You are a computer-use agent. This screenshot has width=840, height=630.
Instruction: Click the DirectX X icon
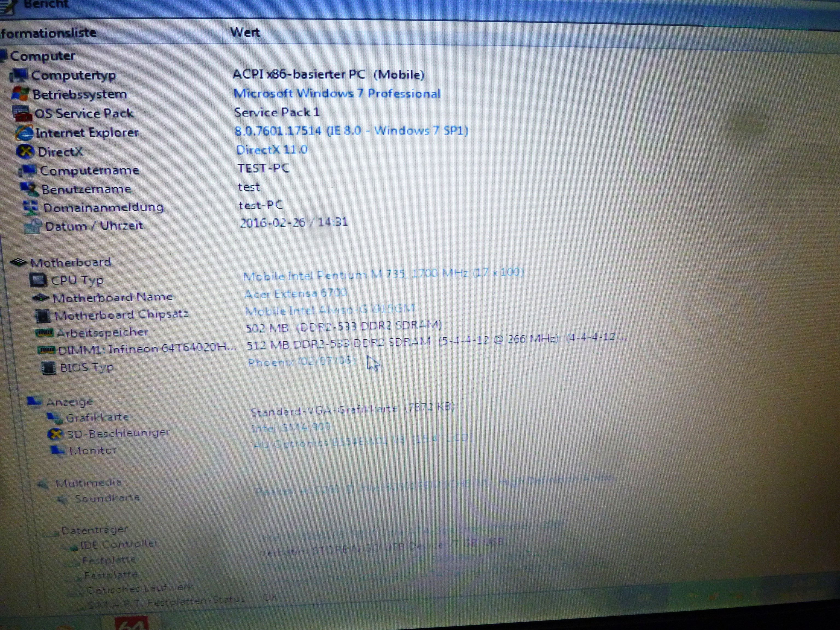click(x=25, y=151)
